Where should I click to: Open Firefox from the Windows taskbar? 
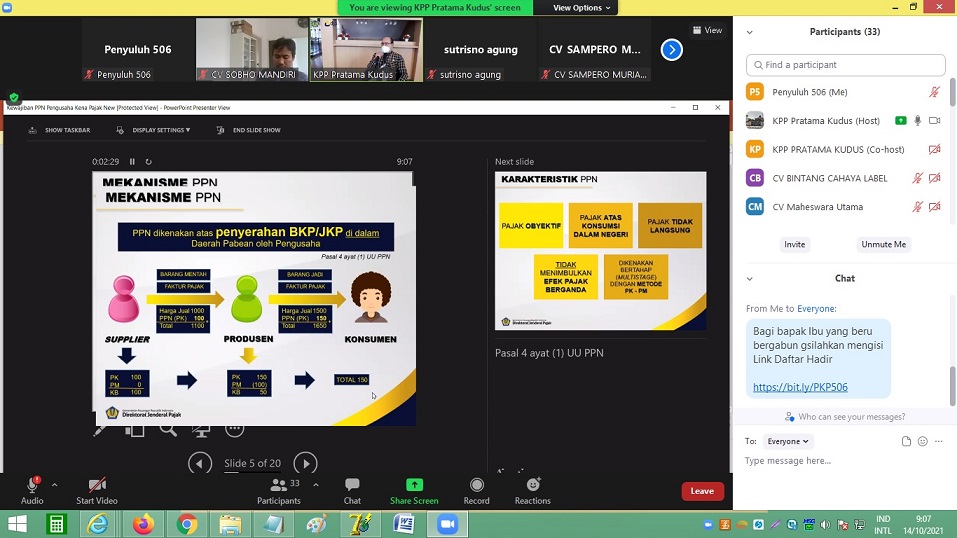143,524
